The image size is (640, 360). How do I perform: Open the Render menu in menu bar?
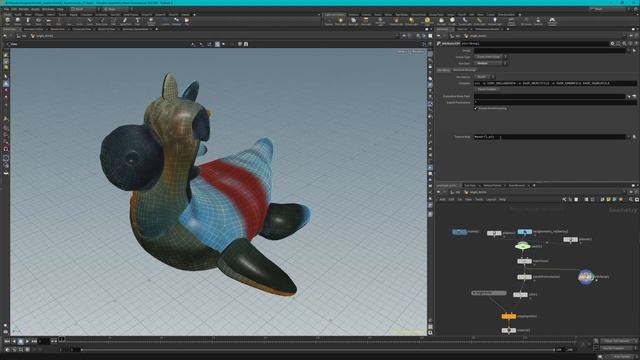[x=24, y=9]
